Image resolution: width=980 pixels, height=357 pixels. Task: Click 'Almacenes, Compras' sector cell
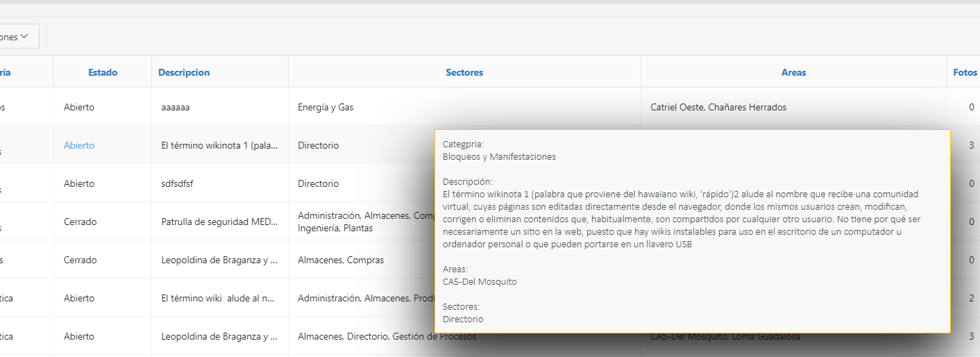coord(341,260)
